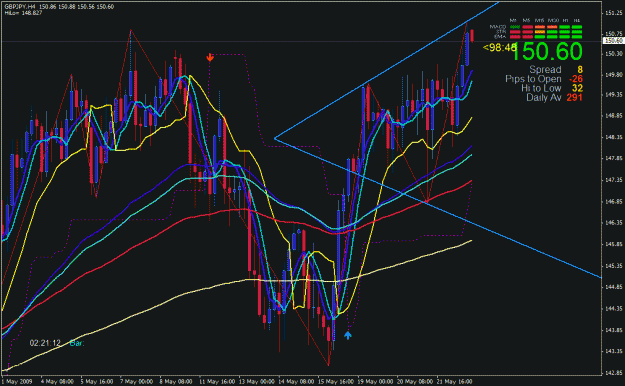Click the Spread value 8
Image resolution: width=625 pixels, height=386 pixels.
pyautogui.click(x=580, y=69)
